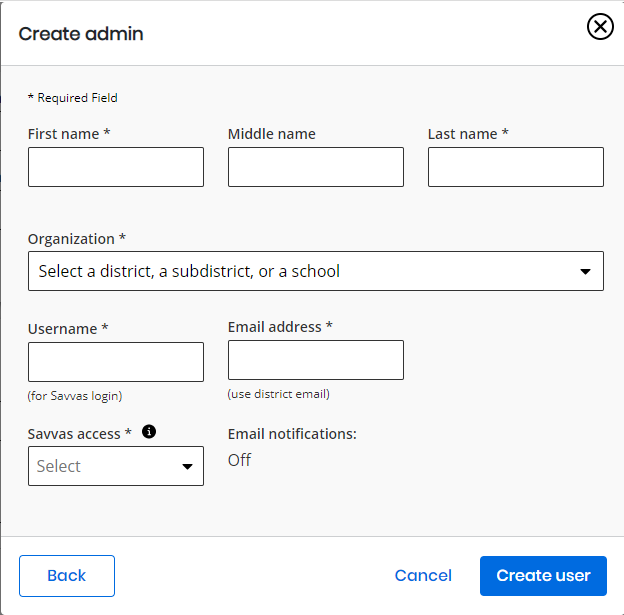
Task: Click the Username input box
Action: [x=116, y=362]
